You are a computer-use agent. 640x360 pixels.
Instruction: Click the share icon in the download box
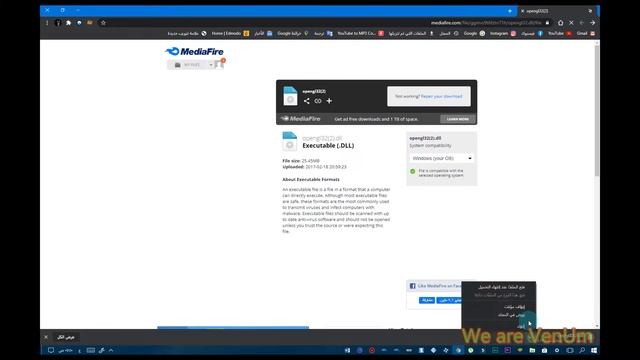[306, 101]
